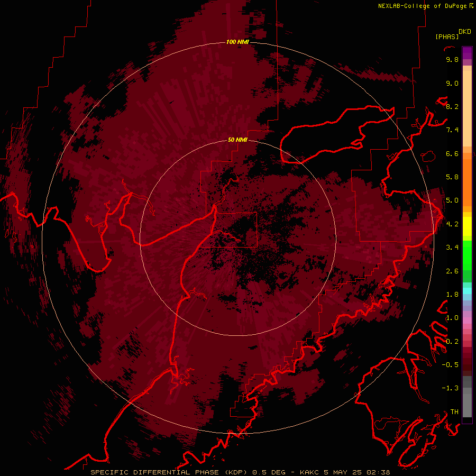This screenshot has height=476, width=476.
Task: Click the orange segment of the color bar
Action: [x=467, y=182]
